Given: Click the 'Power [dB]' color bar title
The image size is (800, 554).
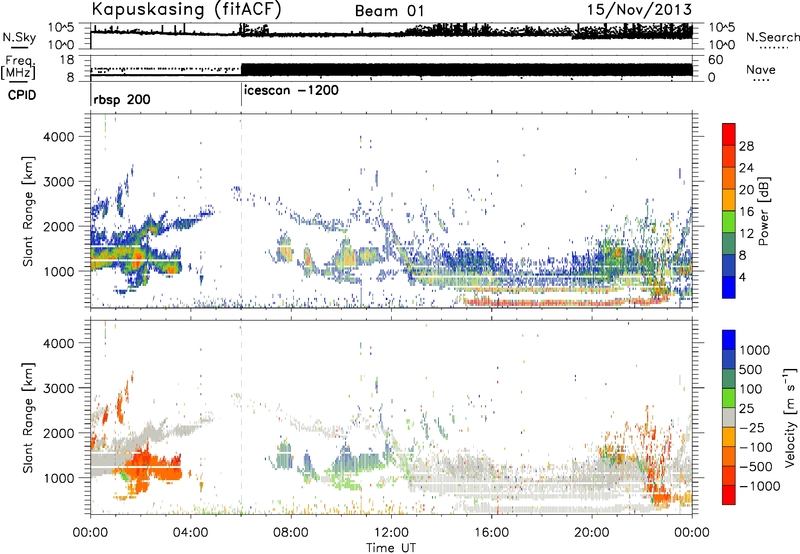Looking at the screenshot, I should click(x=763, y=211).
